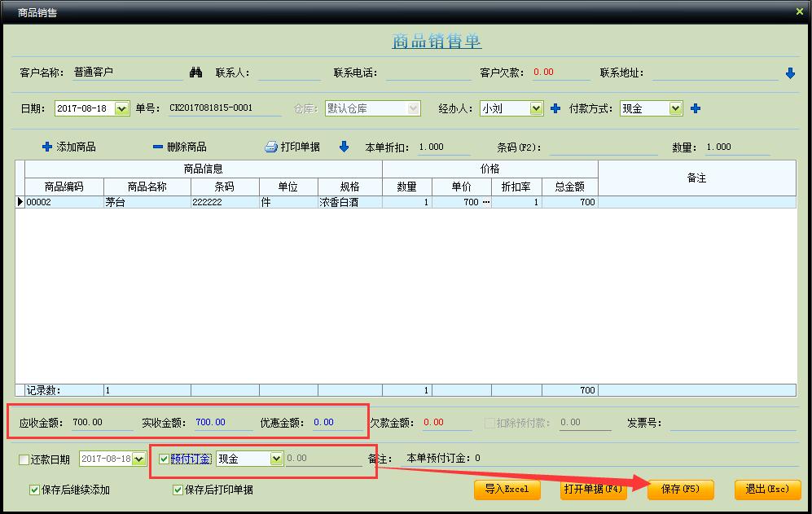
Task: Click the 222222 barcode cell
Action: pos(225,202)
